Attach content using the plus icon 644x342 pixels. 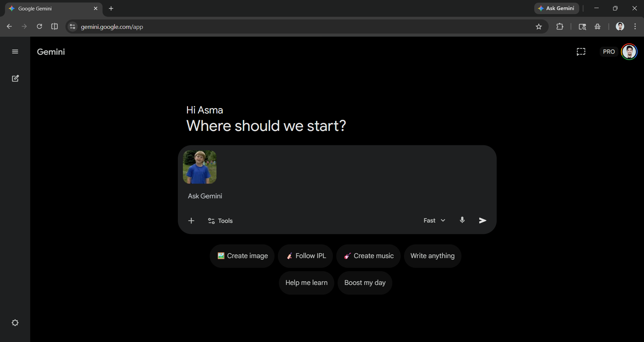[x=191, y=221]
